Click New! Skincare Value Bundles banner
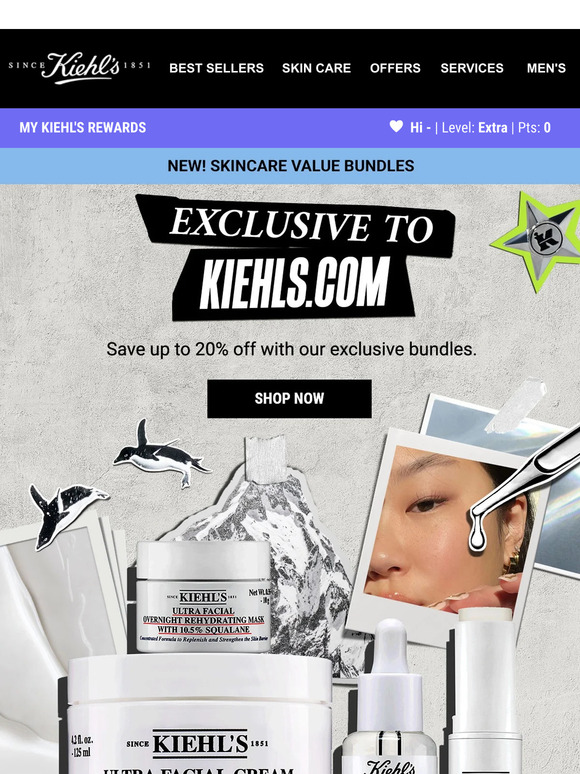This screenshot has width=580, height=774. [x=290, y=166]
